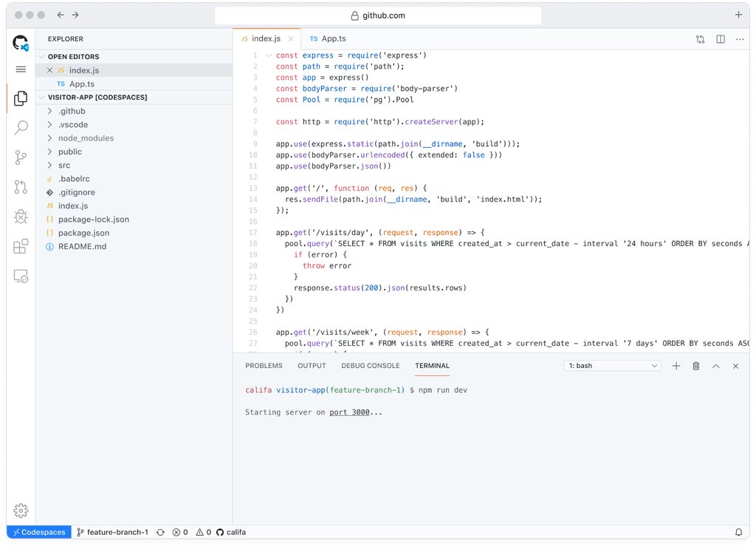Show warnings count in status bar
This screenshot has width=756, height=549.
pyautogui.click(x=204, y=532)
